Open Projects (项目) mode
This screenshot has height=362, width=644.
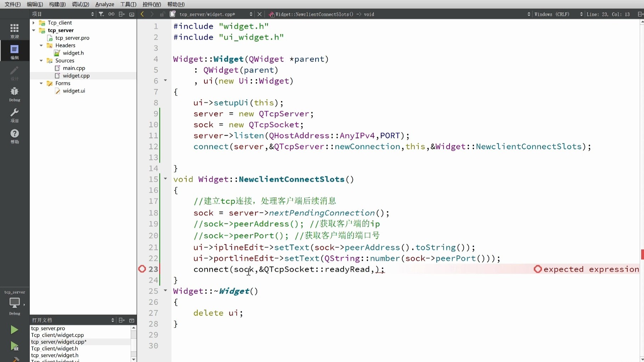[15, 115]
